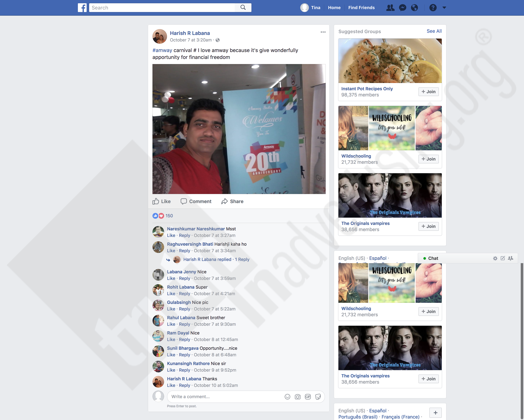This screenshot has width=524, height=420.
Task: Open Nareshkumar's commenter avatar
Action: tap(158, 232)
